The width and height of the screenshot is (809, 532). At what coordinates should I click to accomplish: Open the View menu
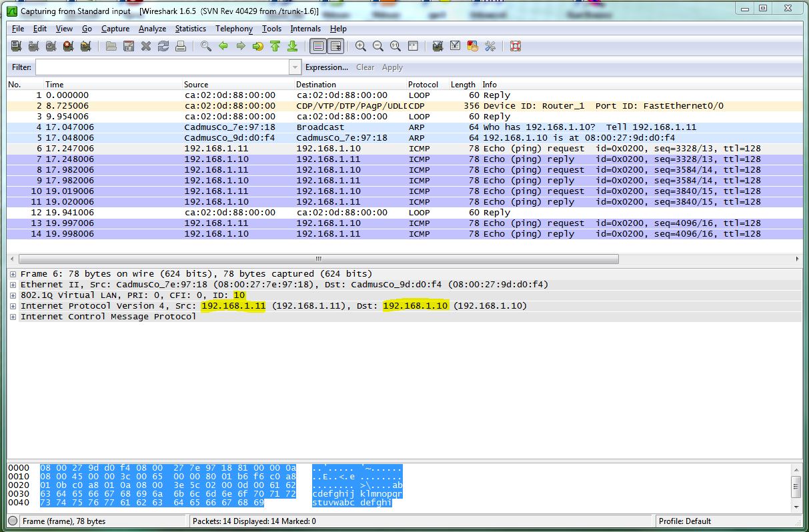64,29
